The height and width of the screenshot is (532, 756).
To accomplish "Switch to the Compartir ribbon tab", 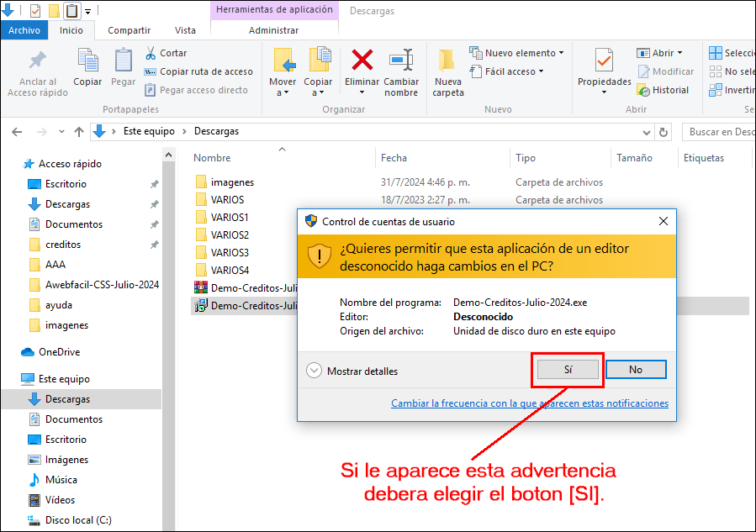I will 130,30.
